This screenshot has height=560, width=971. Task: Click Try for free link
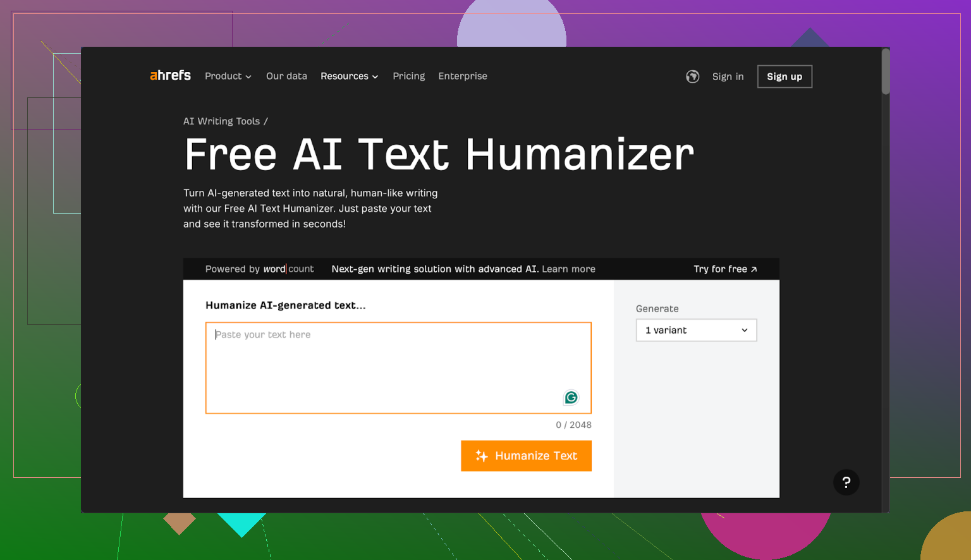pos(724,269)
